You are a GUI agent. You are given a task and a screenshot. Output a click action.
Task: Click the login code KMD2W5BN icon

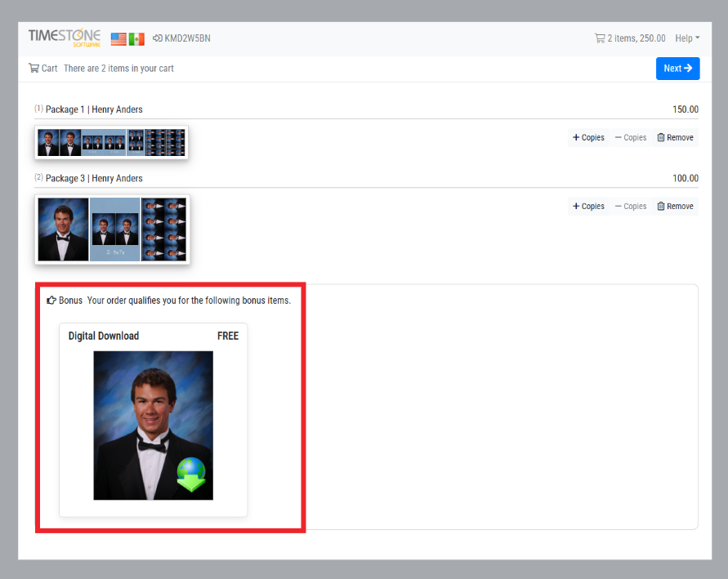(158, 38)
